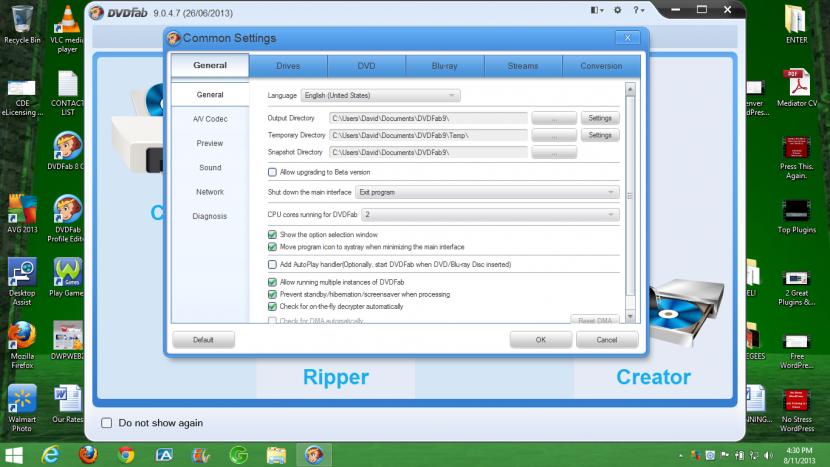The height and width of the screenshot is (467, 830).
Task: Select A/V Codec in sidebar
Action: 210,119
